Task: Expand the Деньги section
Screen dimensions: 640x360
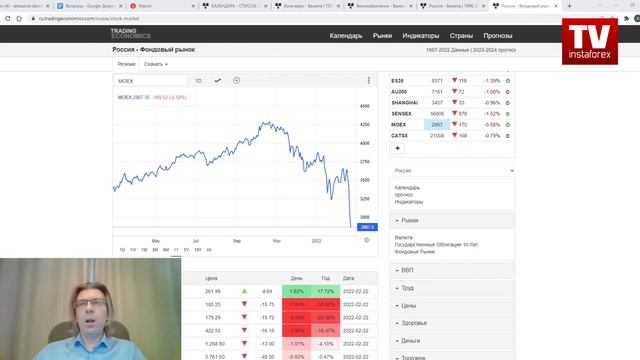Action: point(452,340)
